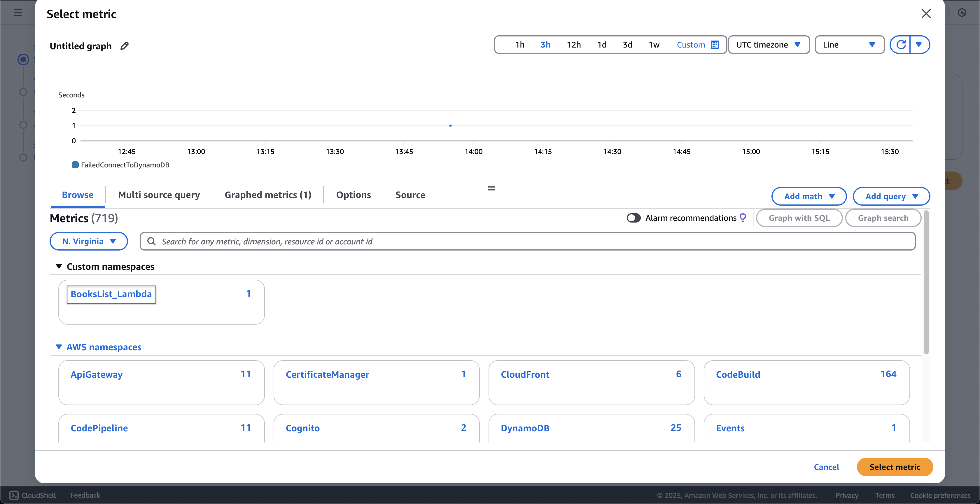Click the Line chart type dropdown arrow
Image resolution: width=980 pixels, height=504 pixels.
point(872,44)
